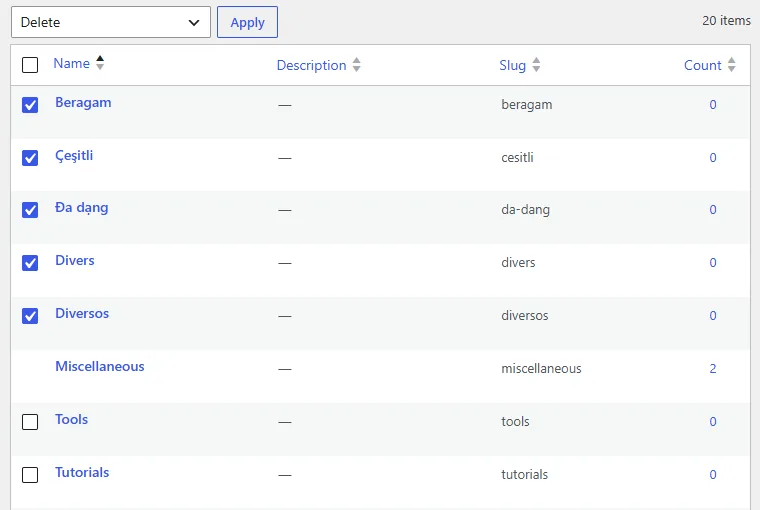Viewport: 760px width, 510px height.
Task: Open the Tutorials category
Action: point(82,472)
